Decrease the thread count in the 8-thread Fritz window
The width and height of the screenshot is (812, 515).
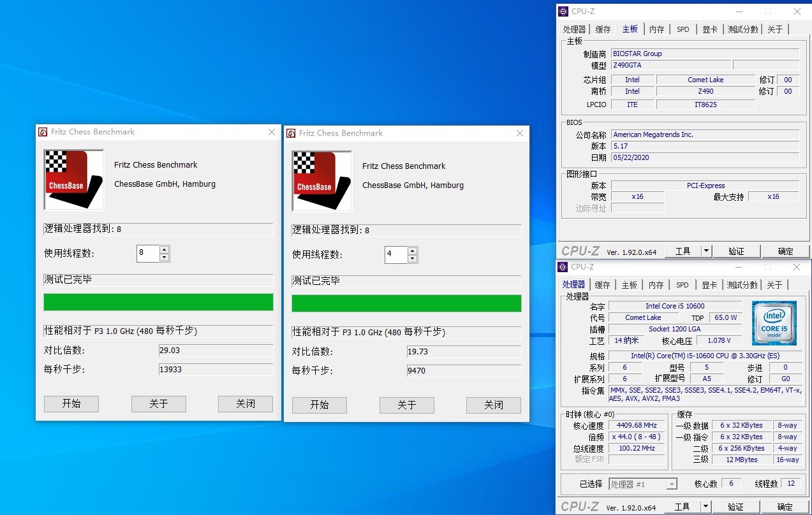[165, 257]
